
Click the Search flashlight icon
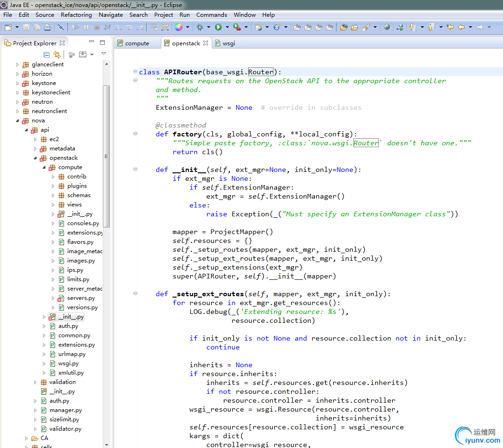click(366, 27)
